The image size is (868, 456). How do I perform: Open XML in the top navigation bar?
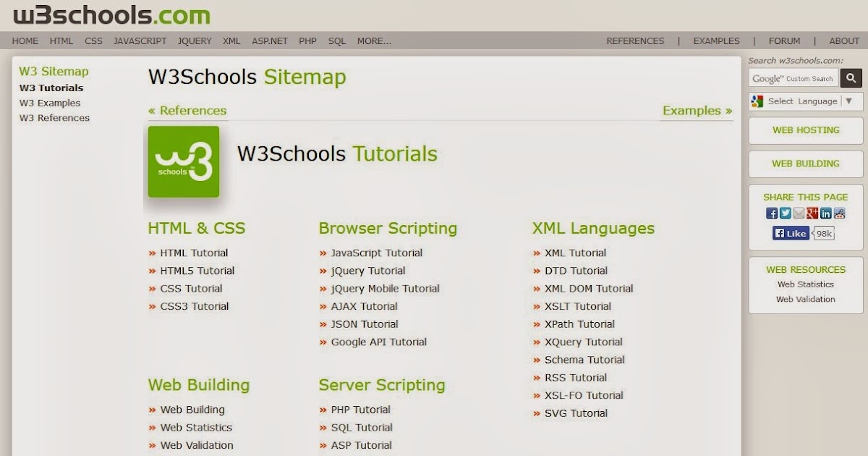point(231,41)
